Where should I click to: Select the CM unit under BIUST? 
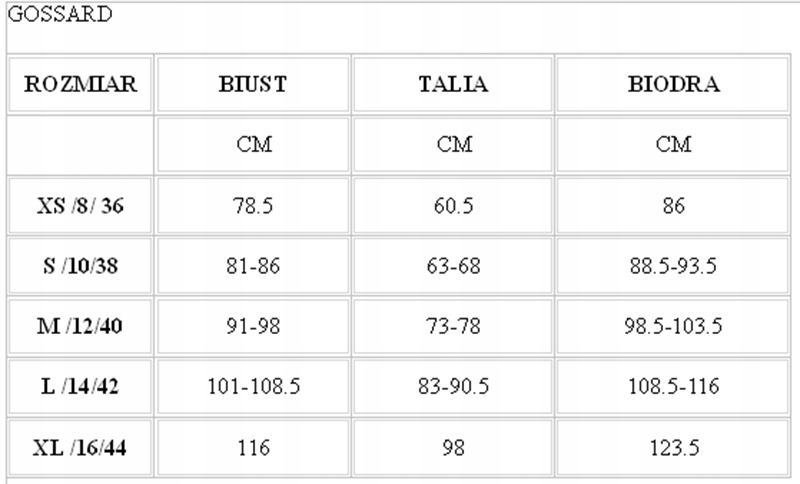point(254,144)
